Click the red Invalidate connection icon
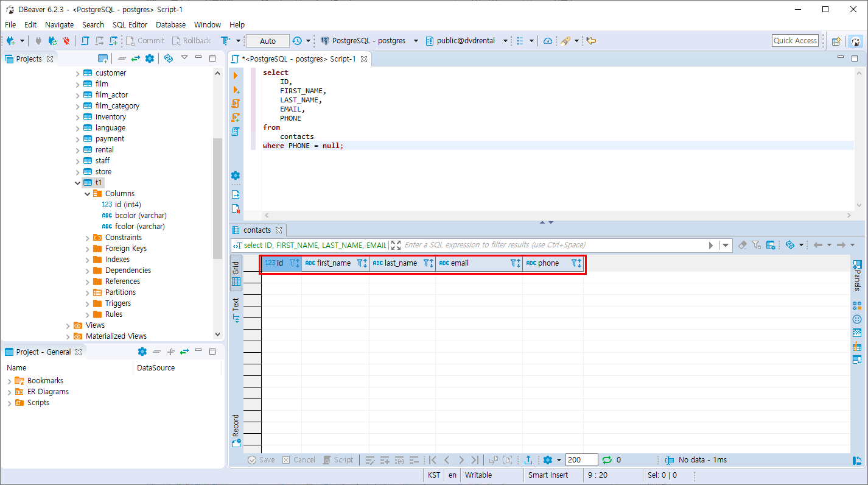This screenshot has width=868, height=485. (x=66, y=41)
